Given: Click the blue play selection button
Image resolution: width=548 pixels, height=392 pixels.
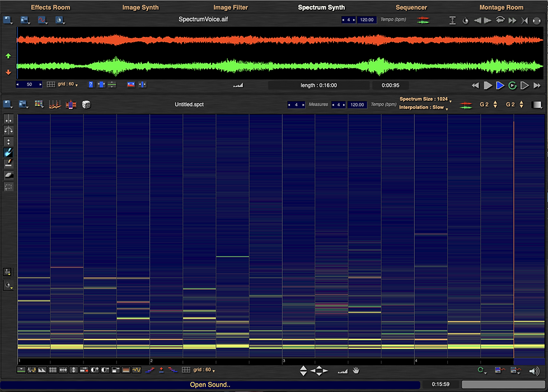Looking at the screenshot, I should pyautogui.click(x=500, y=85).
